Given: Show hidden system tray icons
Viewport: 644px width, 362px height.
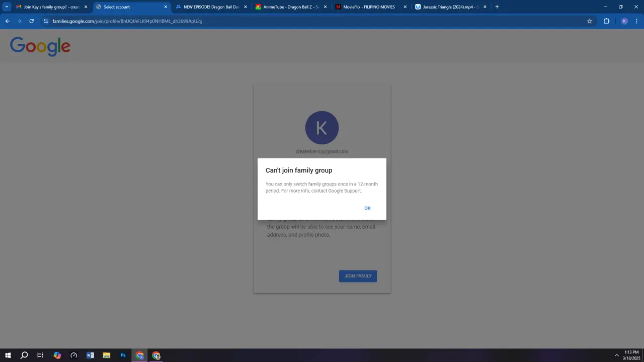Looking at the screenshot, I should (616, 355).
